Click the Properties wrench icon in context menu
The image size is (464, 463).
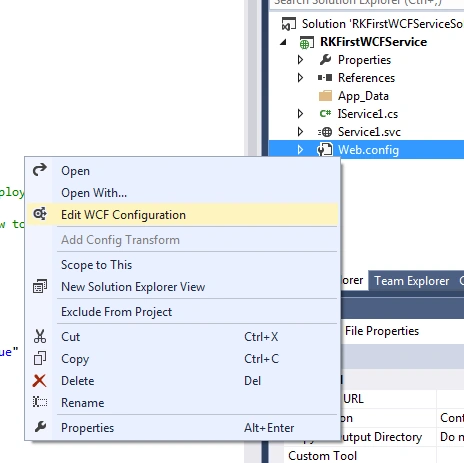[40, 427]
